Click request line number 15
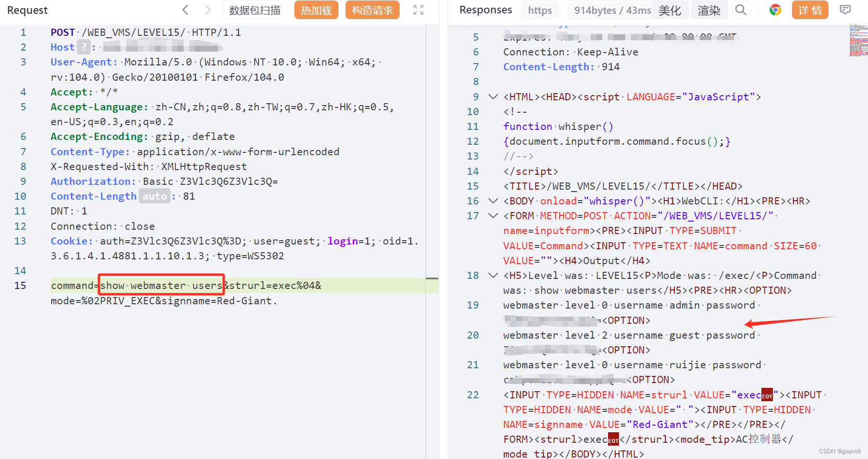Viewport: 868px width, 459px height. [20, 285]
